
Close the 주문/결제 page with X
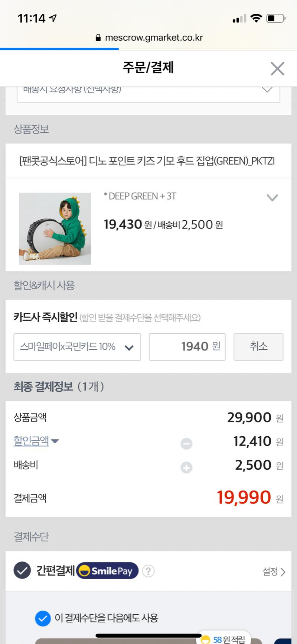(277, 69)
